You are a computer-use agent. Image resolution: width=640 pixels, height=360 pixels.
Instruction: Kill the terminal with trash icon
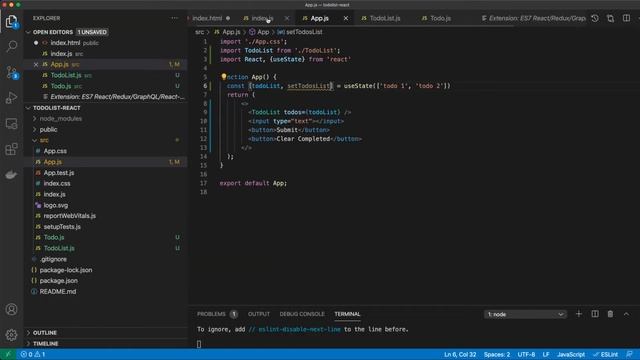(611, 314)
